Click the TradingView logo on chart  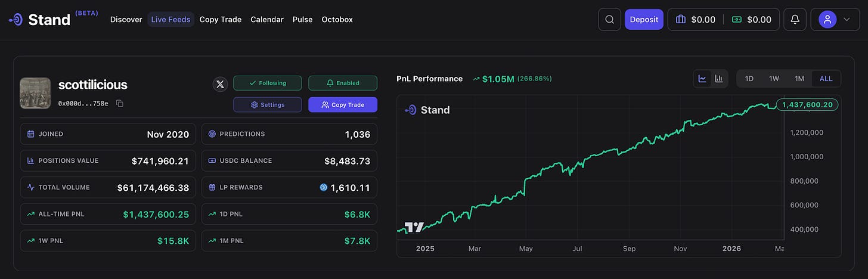click(x=414, y=227)
